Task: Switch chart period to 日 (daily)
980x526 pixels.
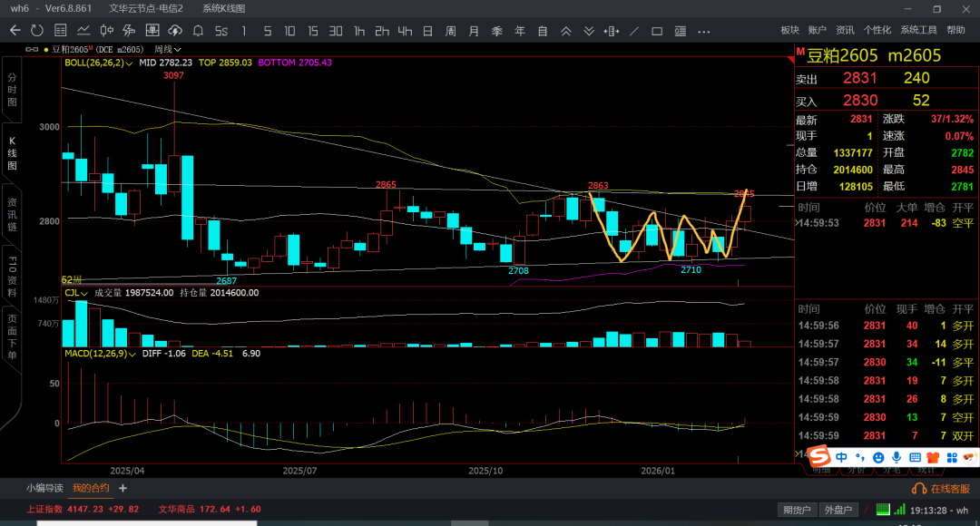Action: [x=427, y=30]
